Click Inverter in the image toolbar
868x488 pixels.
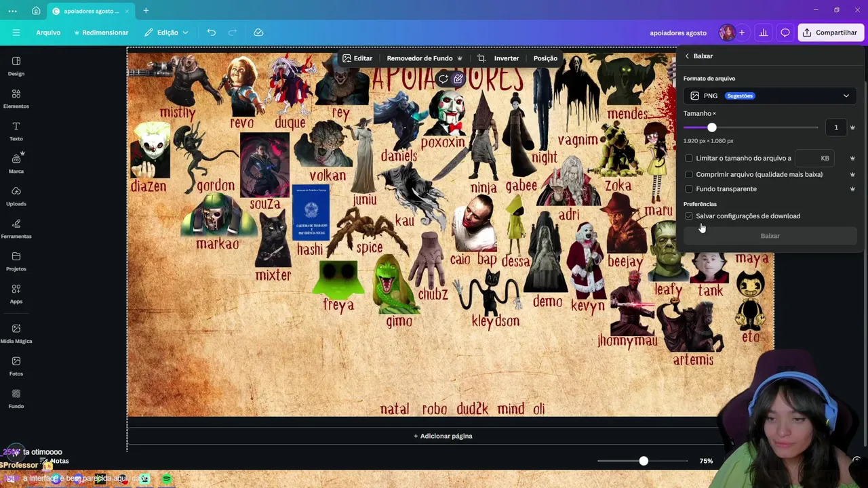click(507, 58)
